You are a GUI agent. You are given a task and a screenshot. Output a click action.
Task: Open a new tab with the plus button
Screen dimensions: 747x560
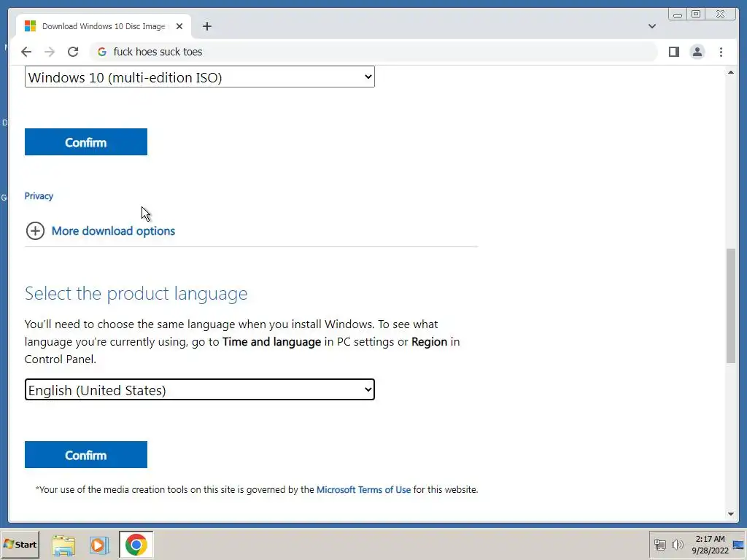[206, 26]
